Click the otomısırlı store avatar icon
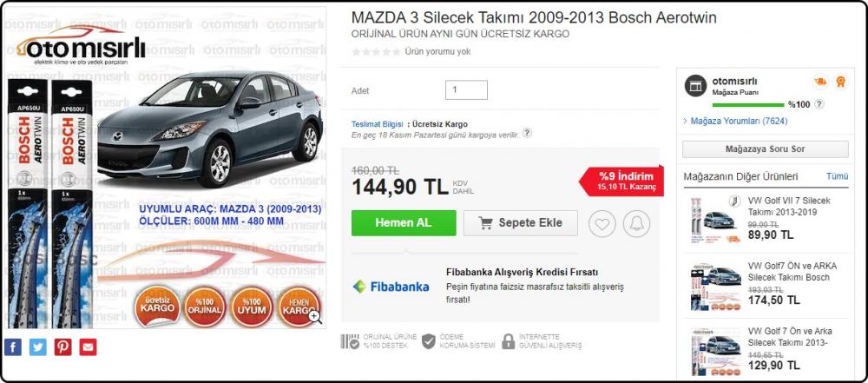Viewport: 868px width, 383px height. [695, 86]
